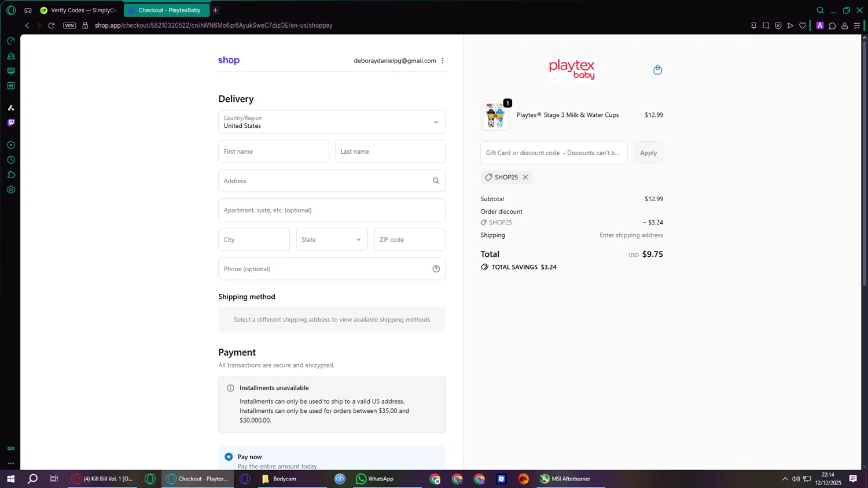This screenshot has height=488, width=868.
Task: Click the pin icon in browser toolbar
Action: click(753, 25)
